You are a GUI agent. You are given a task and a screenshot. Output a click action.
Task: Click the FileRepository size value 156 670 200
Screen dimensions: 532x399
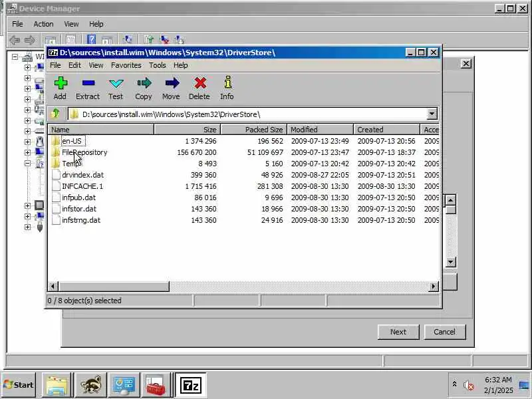pos(197,152)
